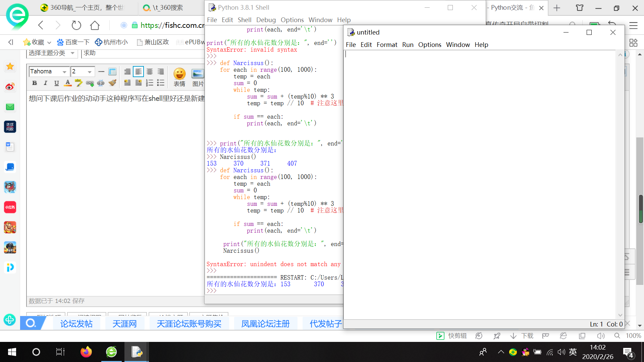This screenshot has width=644, height=362.
Task: Open the Debug menu in Python Shell
Action: (266, 20)
